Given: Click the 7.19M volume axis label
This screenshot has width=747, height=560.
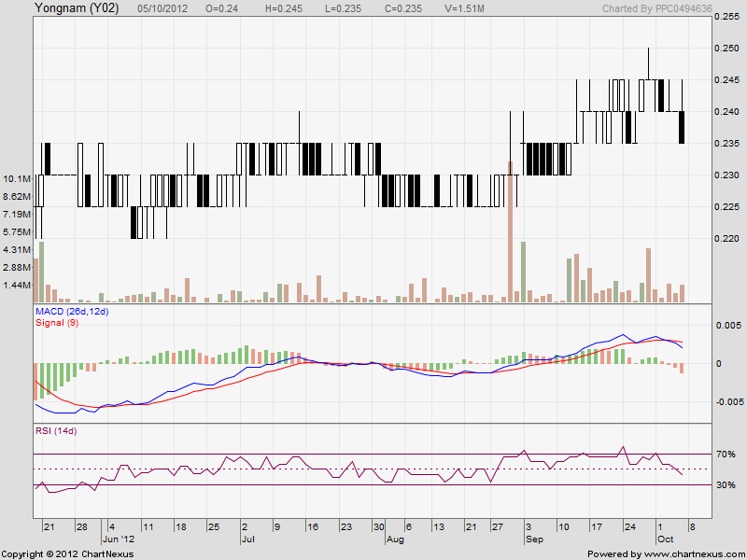Looking at the screenshot, I should tap(17, 215).
